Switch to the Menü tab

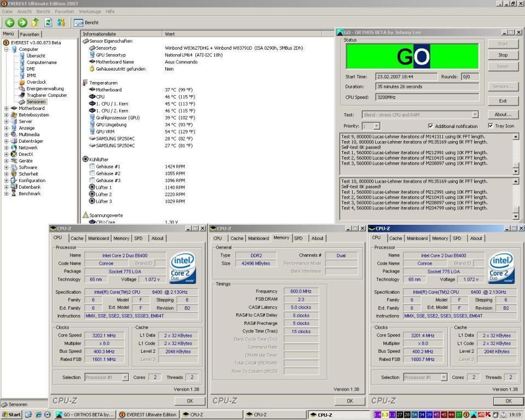(x=9, y=34)
